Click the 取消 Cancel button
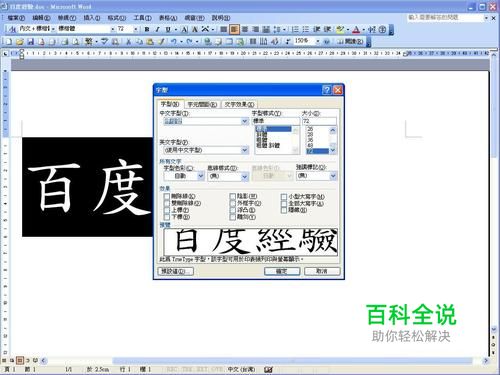Viewport: 500px width, 375px height. (322, 271)
